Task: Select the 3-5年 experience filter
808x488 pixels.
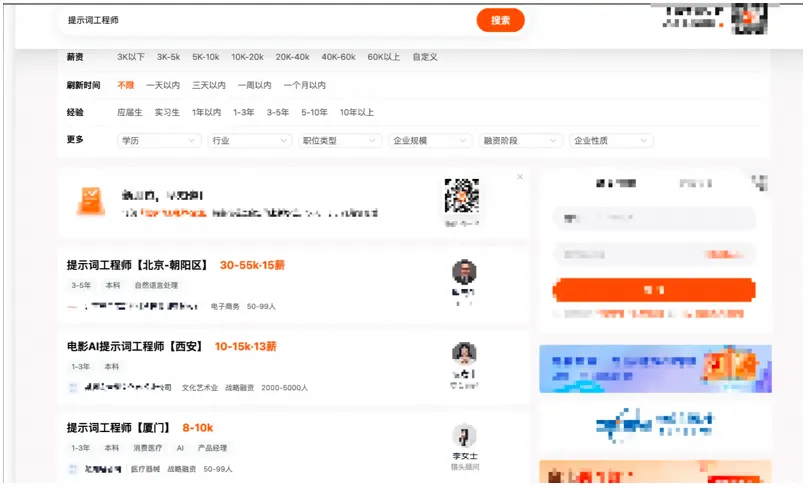Action: tap(277, 112)
